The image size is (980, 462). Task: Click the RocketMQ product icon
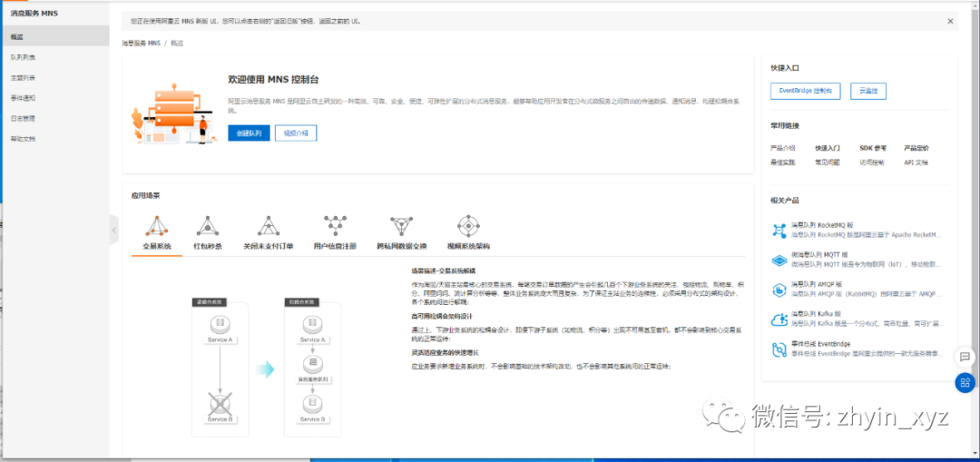click(x=779, y=230)
